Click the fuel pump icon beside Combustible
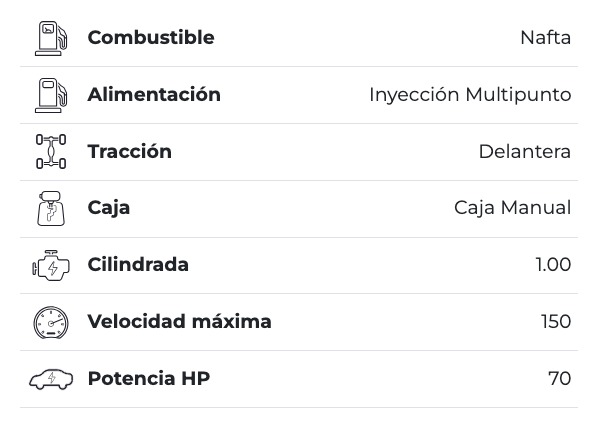Screen dimensions: 606x432 (x=51, y=38)
